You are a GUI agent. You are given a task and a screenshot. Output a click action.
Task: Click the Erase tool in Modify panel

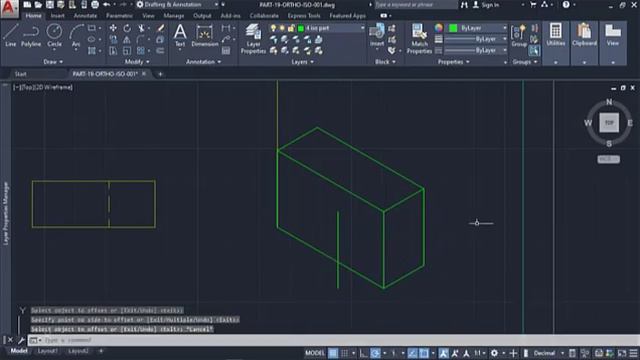click(x=160, y=28)
